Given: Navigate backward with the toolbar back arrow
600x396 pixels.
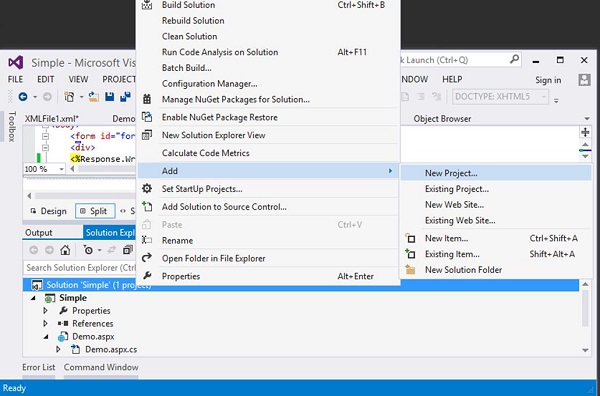Looking at the screenshot, I should click(23, 97).
